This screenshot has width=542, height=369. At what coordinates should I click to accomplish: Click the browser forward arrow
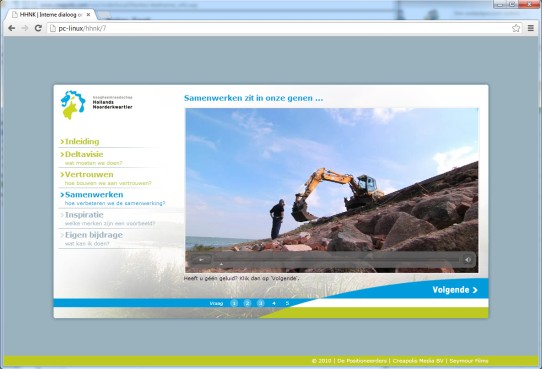(25, 28)
